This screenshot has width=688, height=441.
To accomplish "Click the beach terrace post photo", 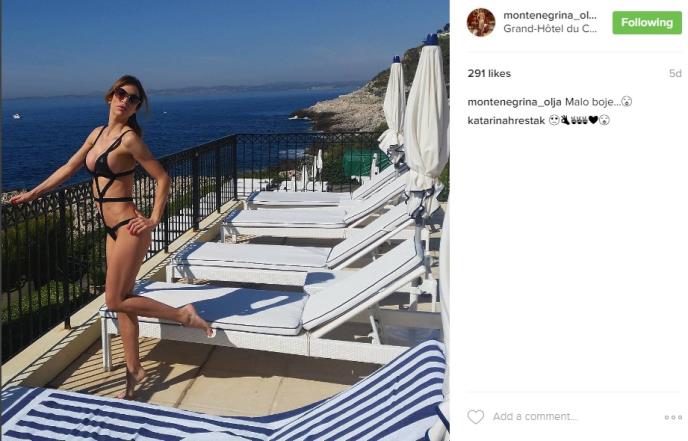I will (225, 220).
